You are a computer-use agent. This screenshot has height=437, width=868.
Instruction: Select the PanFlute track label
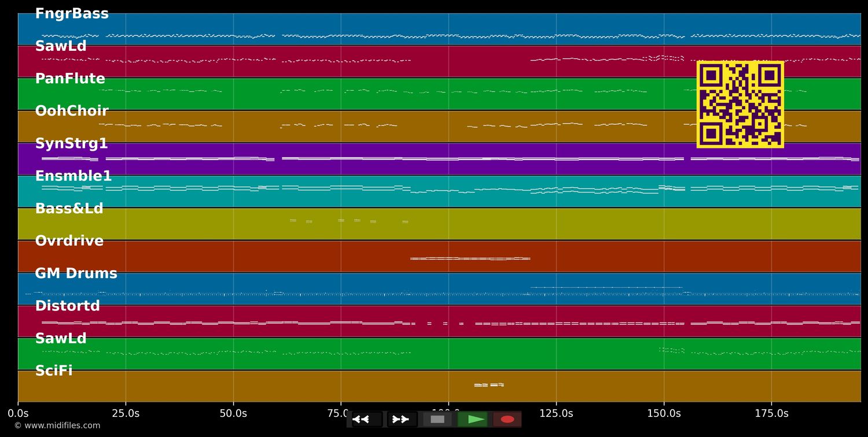[70, 79]
